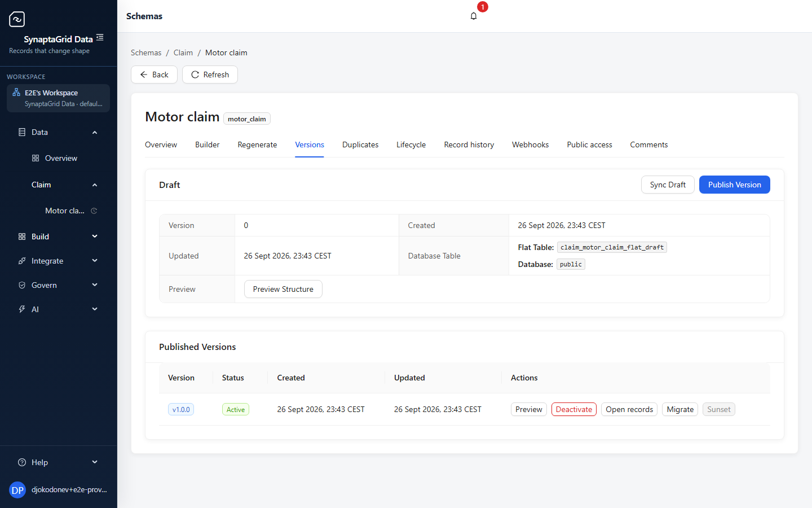The width and height of the screenshot is (812, 508).
Task: Select Motor cla... in the sidebar tree
Action: point(65,211)
